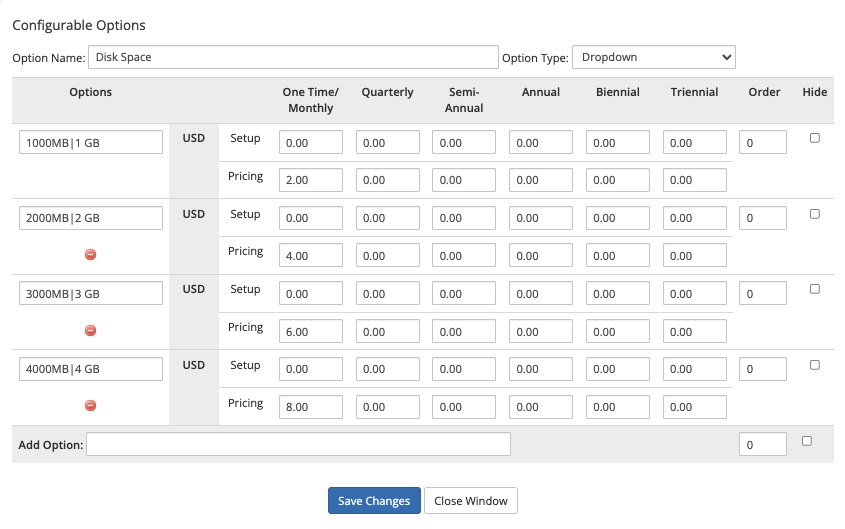
Task: Remove the 2000MB|2 GB option via red icon
Action: [x=91, y=254]
